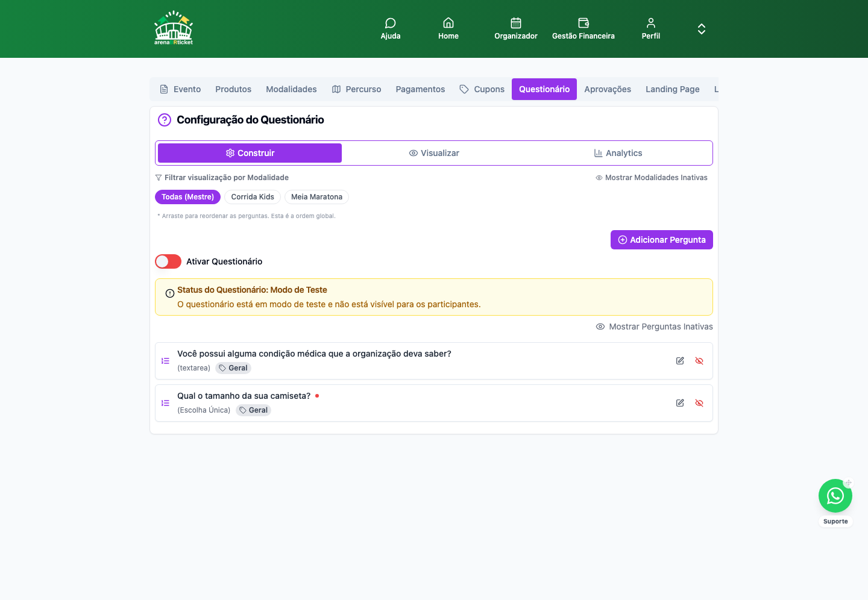Filter by Meia Maratona modality
This screenshot has height=600, width=868.
pyautogui.click(x=316, y=197)
